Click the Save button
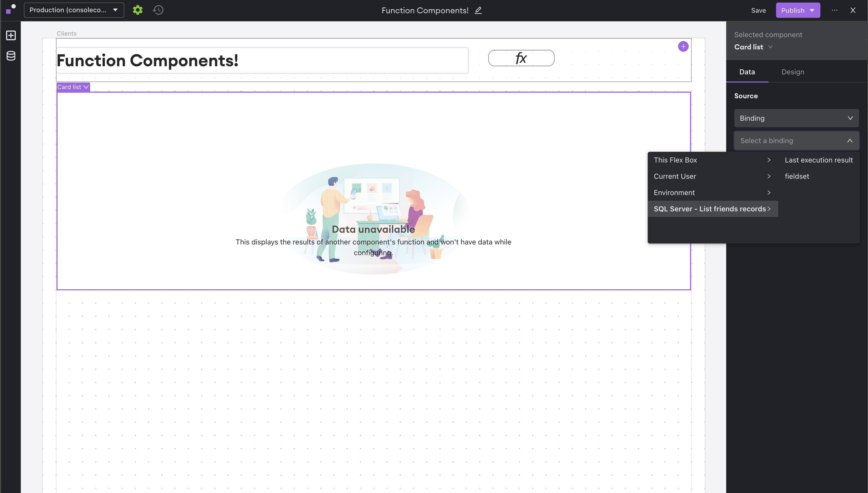Viewport: 868px width, 493px height. coord(758,10)
